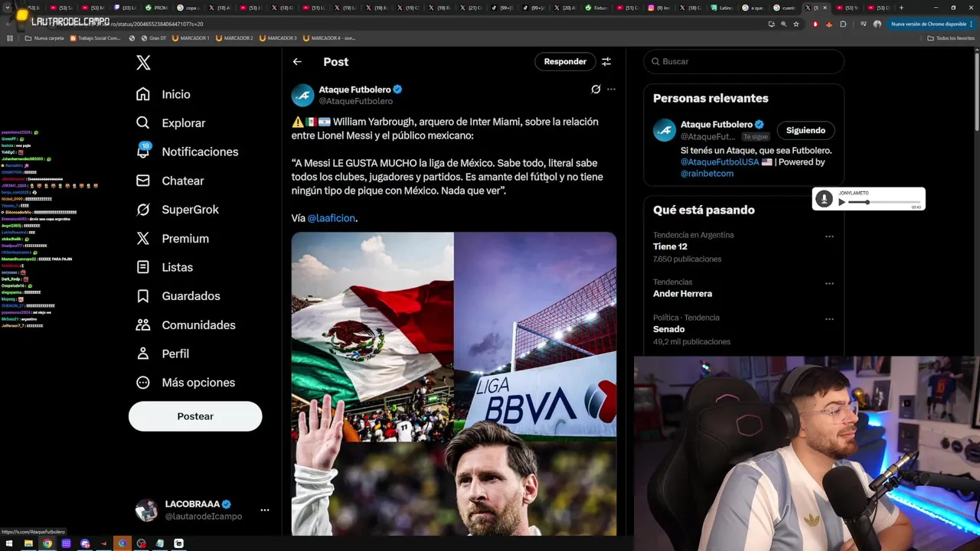Open Windows Start menu
Screen dimensions: 980x551
(8, 543)
